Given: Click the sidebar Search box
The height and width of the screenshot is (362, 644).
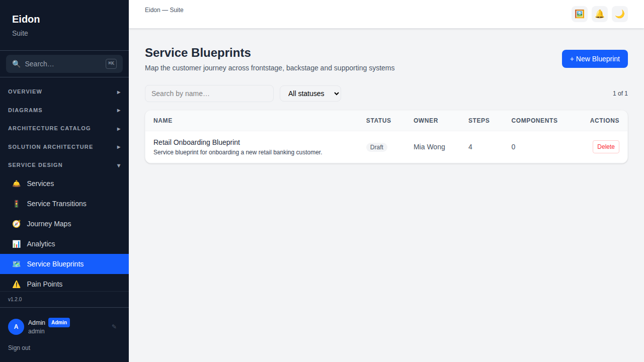Looking at the screenshot, I should click(64, 64).
